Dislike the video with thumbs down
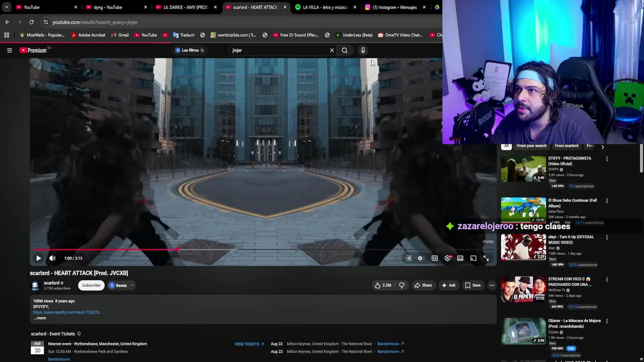 [401, 286]
